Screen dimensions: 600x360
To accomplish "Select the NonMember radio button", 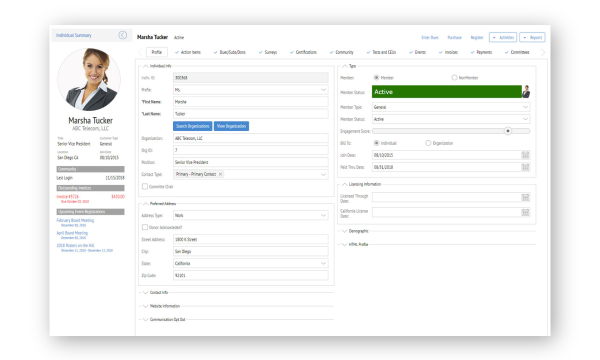I will click(x=454, y=78).
